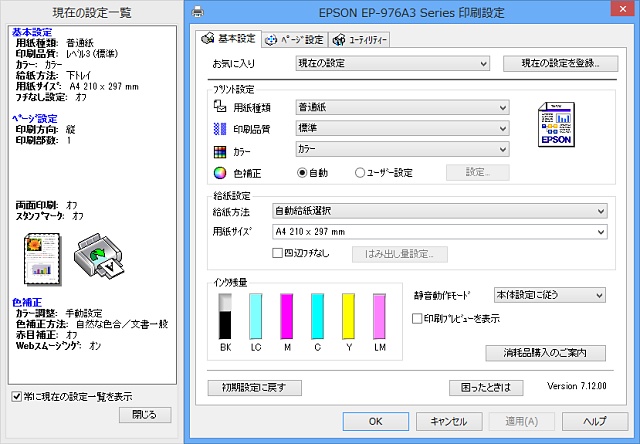This screenshot has width=640, height=444.
Task: Click the 印刷品質 print quality icon
Action: click(220, 129)
